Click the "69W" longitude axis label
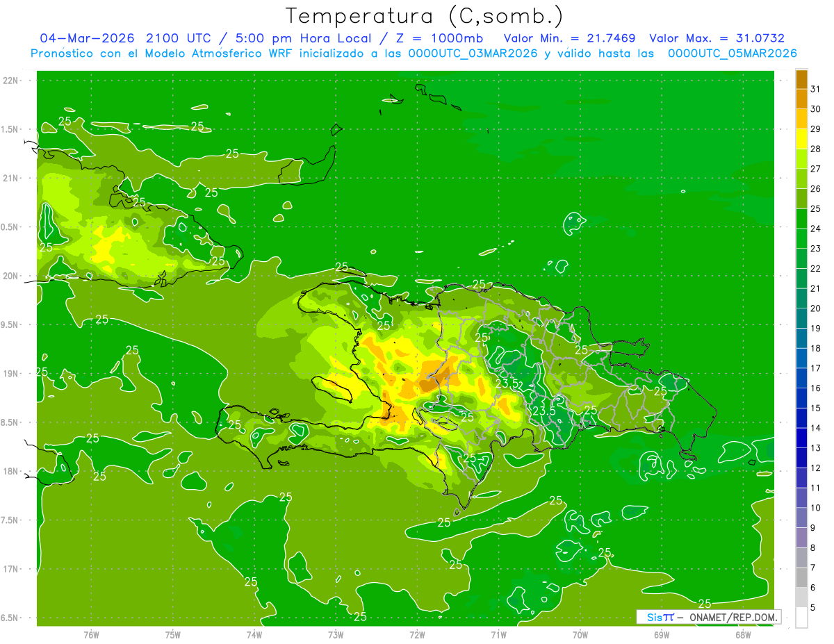The width and height of the screenshot is (834, 644). coord(662,635)
